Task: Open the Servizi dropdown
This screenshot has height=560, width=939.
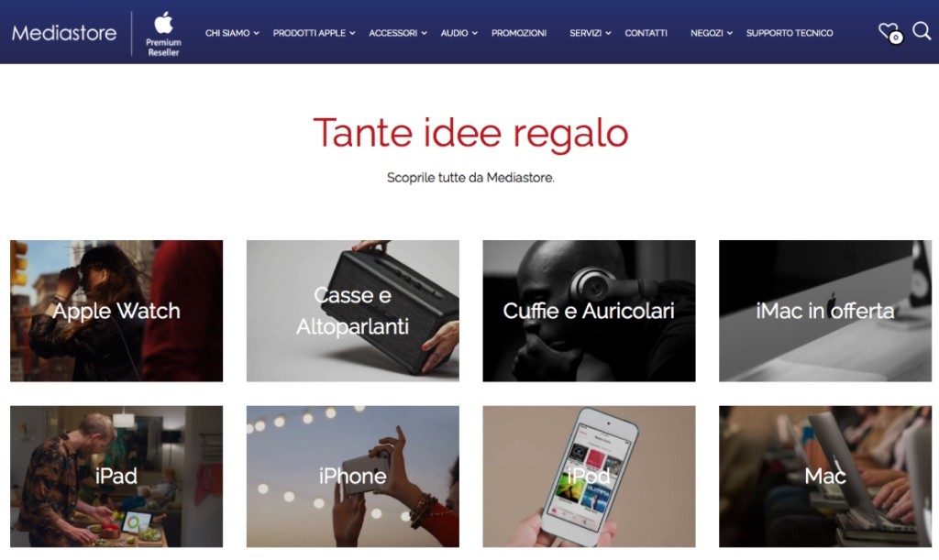Action: [590, 33]
